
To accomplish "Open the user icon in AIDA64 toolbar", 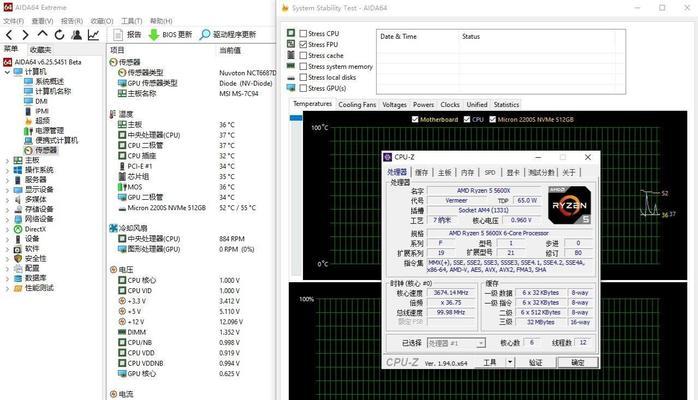I will coord(76,35).
